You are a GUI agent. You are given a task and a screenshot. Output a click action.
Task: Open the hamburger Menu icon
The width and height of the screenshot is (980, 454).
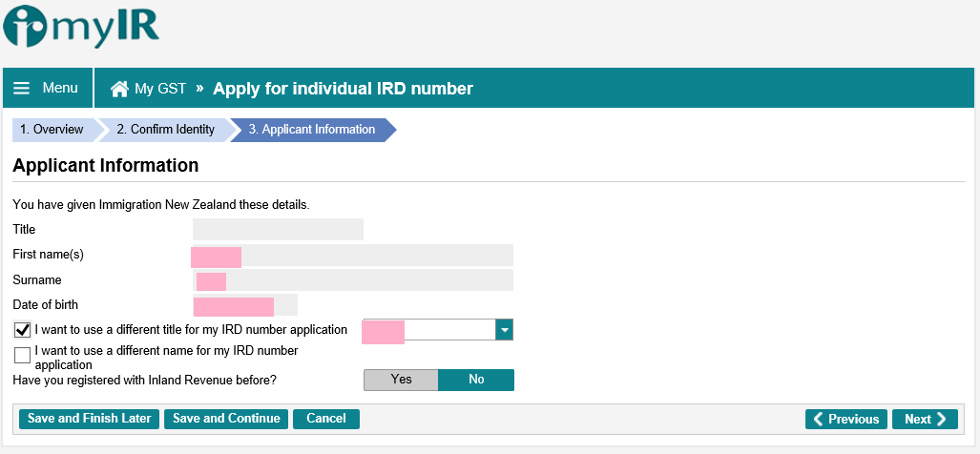pos(22,89)
